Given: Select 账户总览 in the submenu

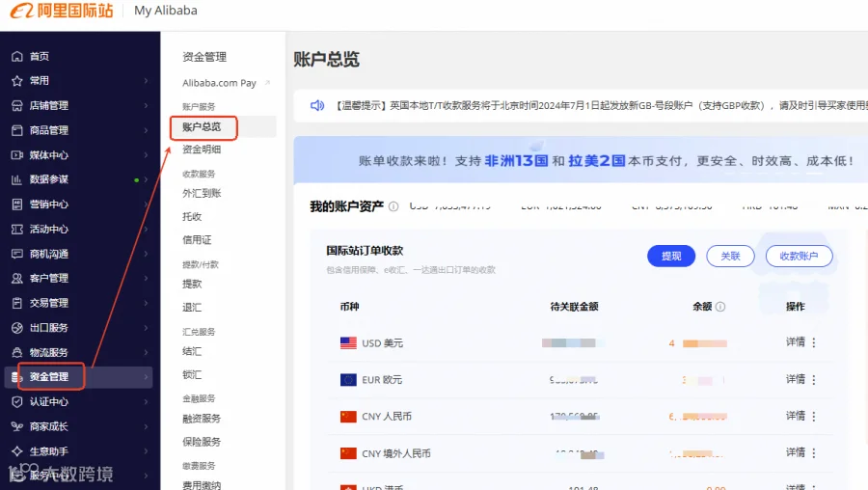Looking at the screenshot, I should coord(202,126).
